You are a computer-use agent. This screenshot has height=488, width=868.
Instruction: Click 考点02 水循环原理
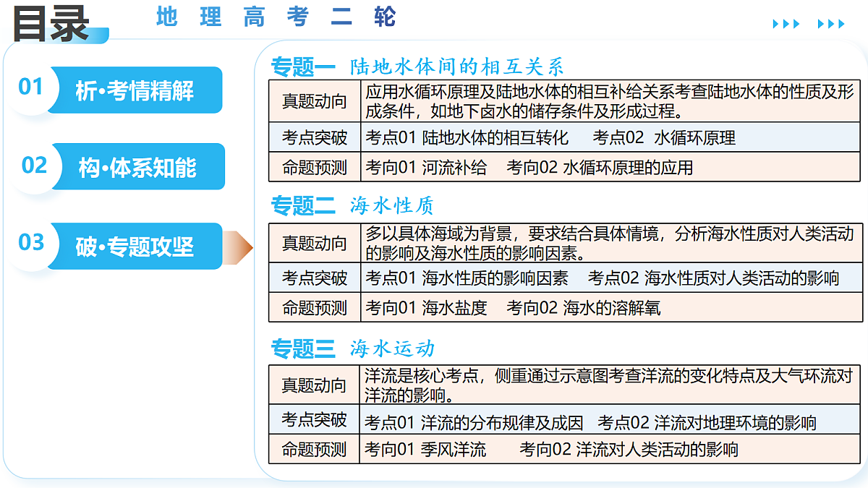click(x=664, y=137)
